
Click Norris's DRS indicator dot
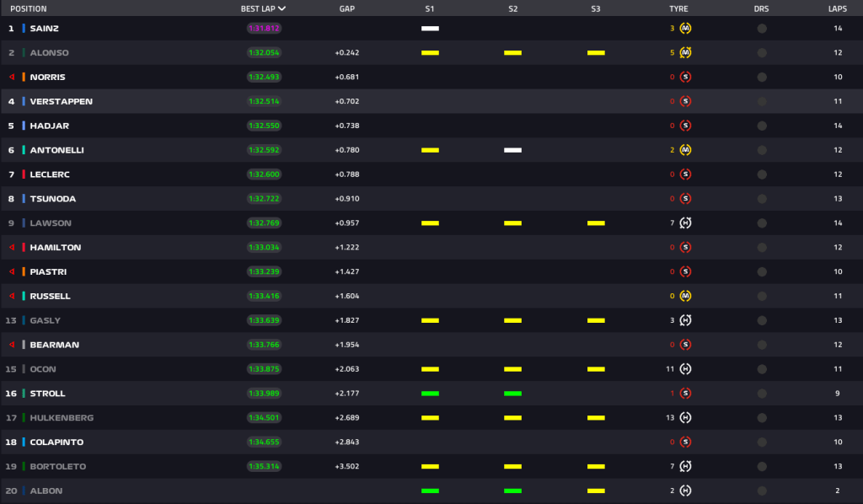(762, 77)
